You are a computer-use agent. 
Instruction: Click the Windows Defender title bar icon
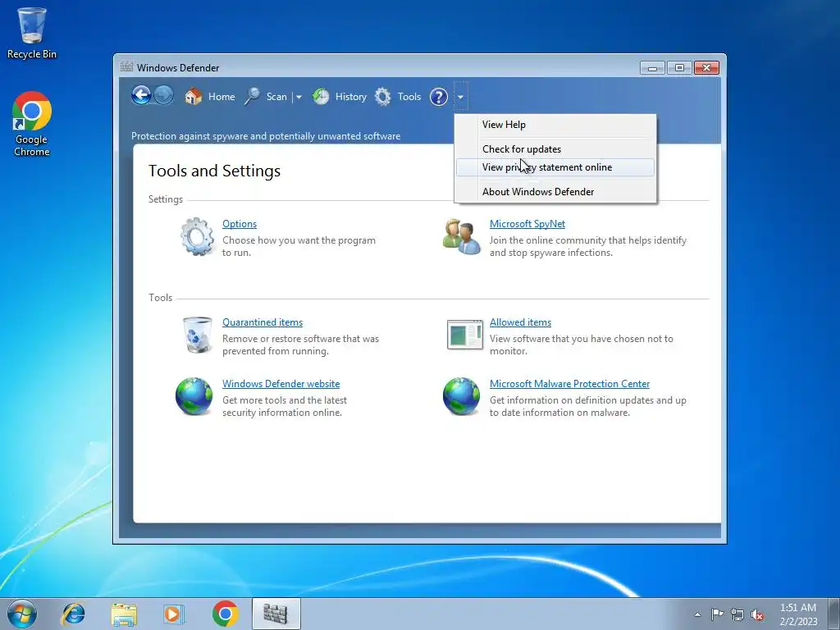pyautogui.click(x=126, y=67)
